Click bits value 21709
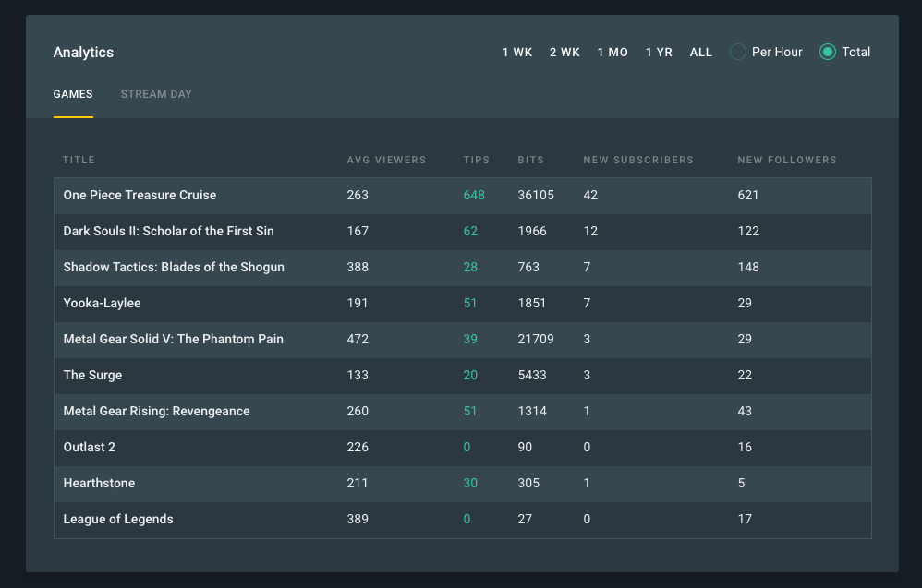922x588 pixels. [x=536, y=339]
